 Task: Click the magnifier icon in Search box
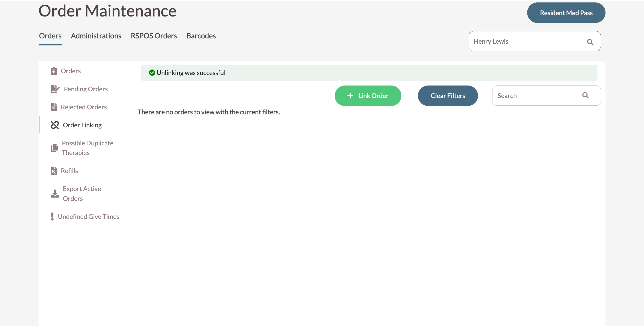coord(585,95)
